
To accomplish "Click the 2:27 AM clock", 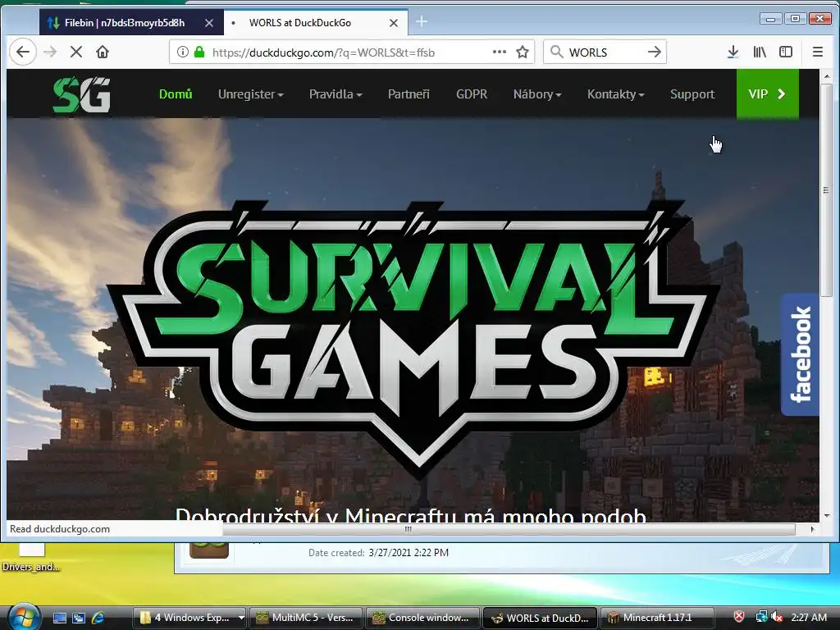I will [809, 618].
